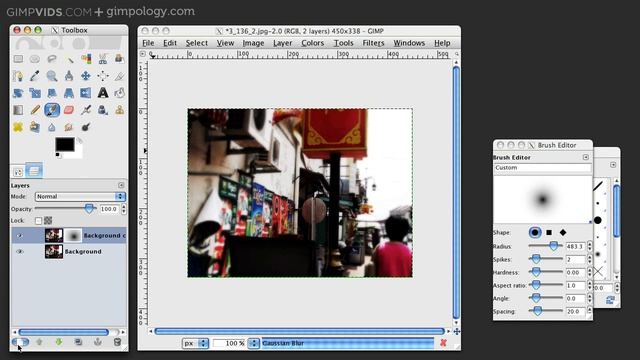Adjust the Hardness slider handle

tap(536, 272)
